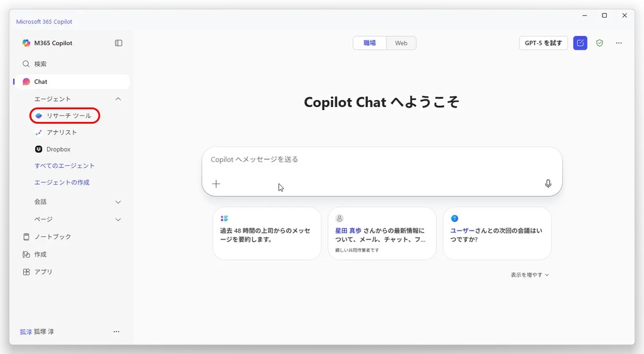The image size is (644, 354).
Task: Expand the 会話 section chevron
Action: [x=118, y=202]
